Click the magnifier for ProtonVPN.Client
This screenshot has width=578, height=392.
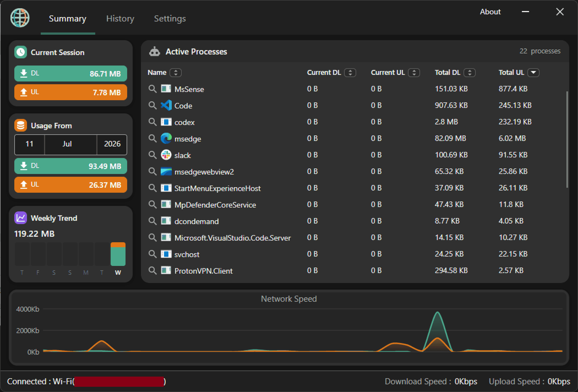tap(152, 270)
